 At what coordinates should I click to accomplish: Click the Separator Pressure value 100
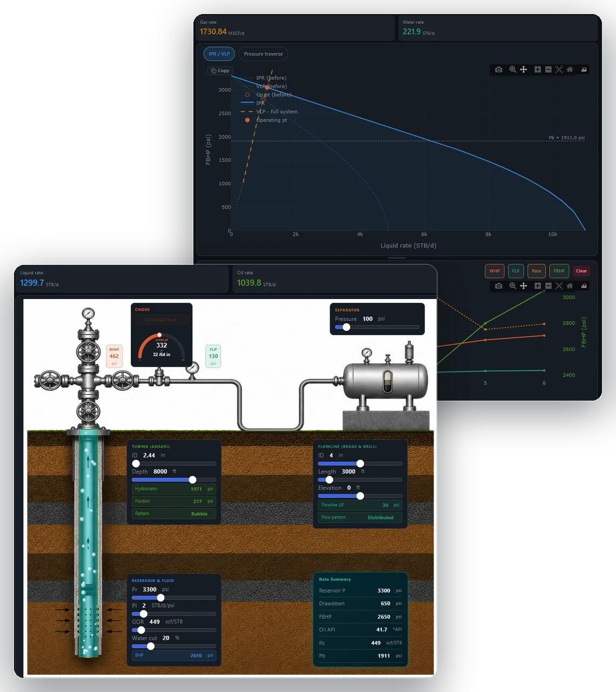[x=367, y=319]
